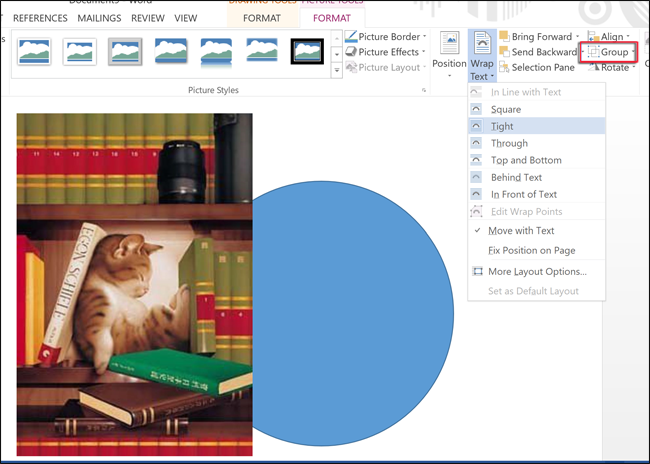Open the Align dropdown arrow
The image size is (650, 464).
pos(628,36)
